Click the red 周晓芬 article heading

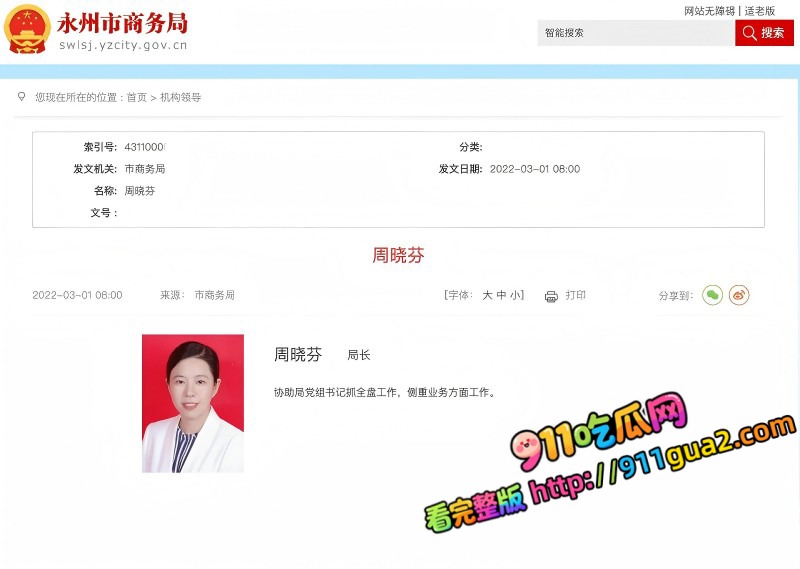(x=398, y=255)
